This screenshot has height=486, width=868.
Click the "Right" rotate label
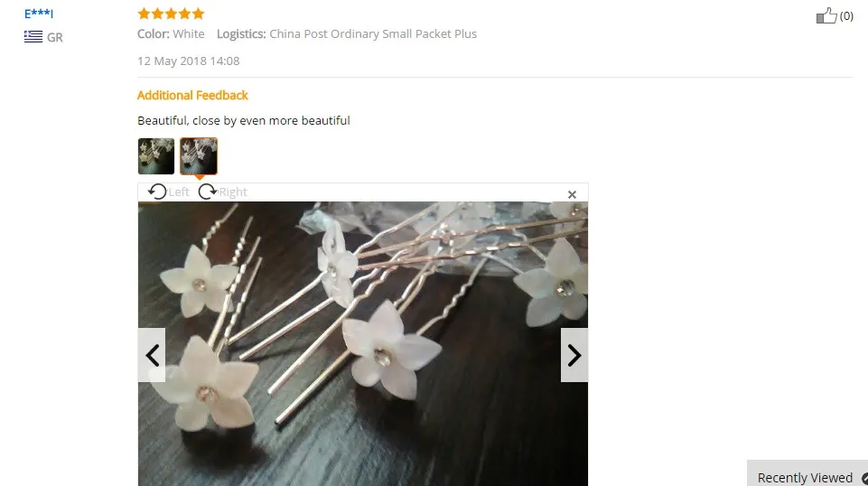tap(233, 192)
